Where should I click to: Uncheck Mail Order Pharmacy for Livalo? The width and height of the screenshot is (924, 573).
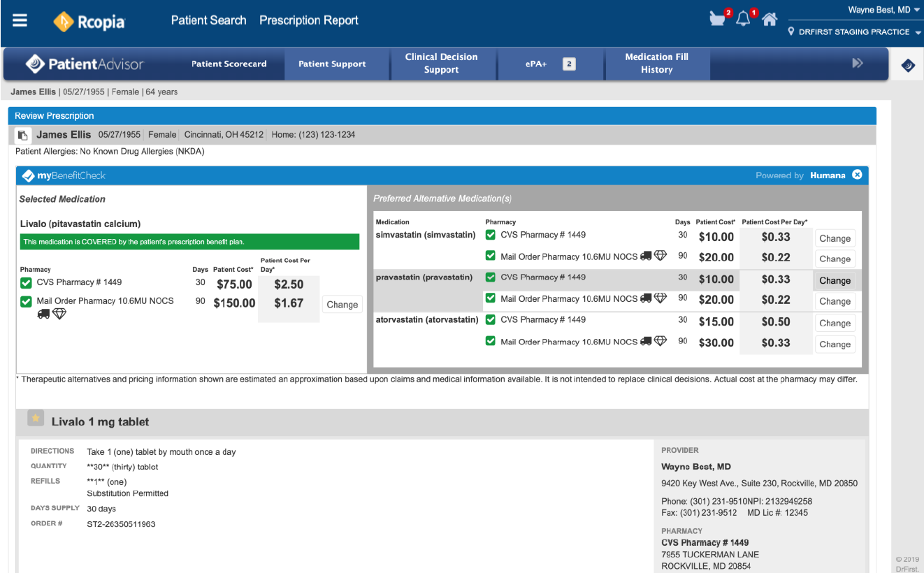click(26, 301)
